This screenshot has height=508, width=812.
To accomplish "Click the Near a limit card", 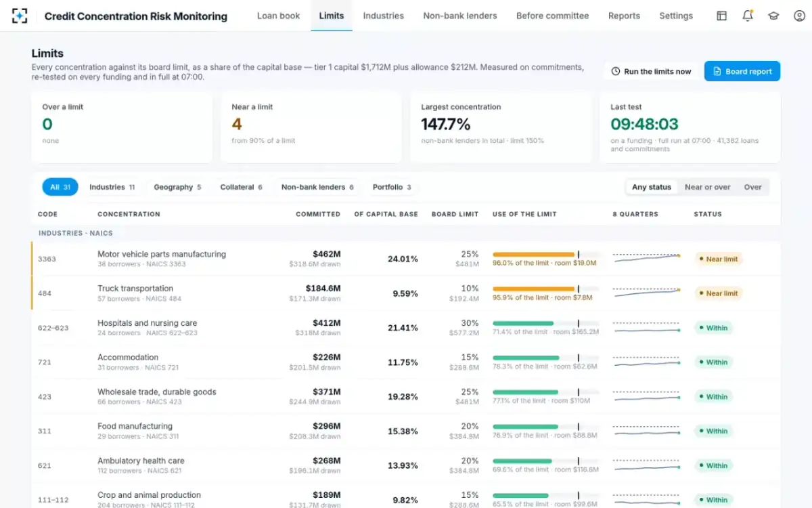I will (311, 127).
